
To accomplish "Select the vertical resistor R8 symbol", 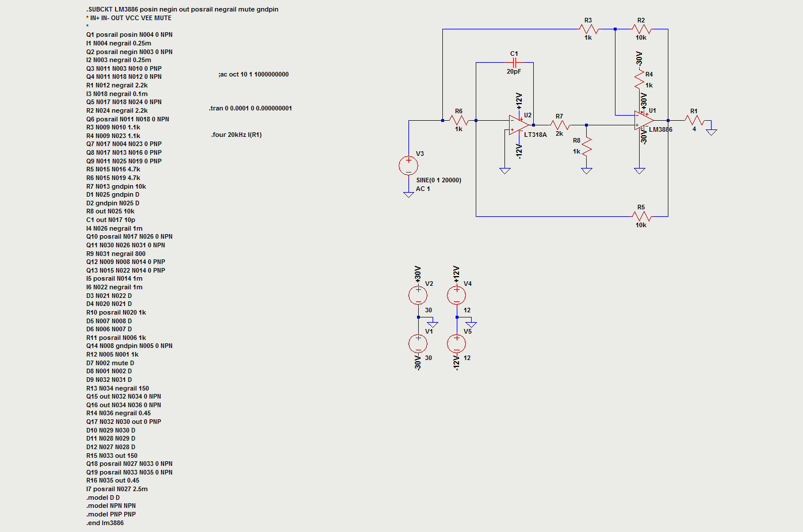I will pyautogui.click(x=587, y=146).
